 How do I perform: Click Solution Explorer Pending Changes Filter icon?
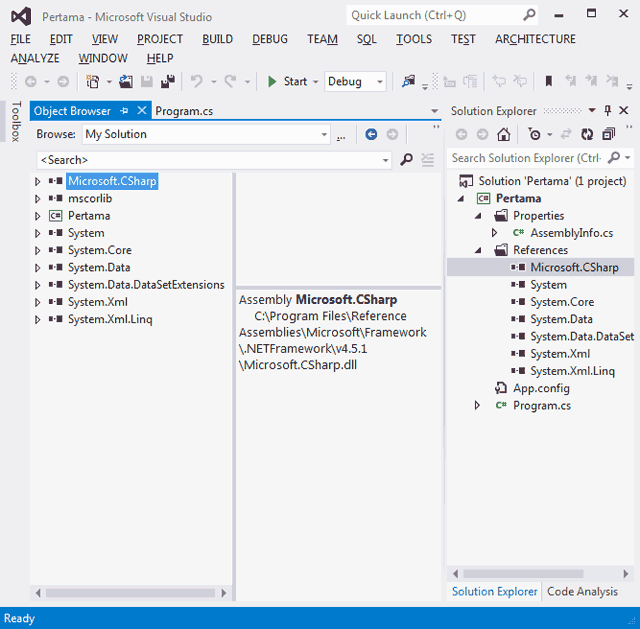534,134
